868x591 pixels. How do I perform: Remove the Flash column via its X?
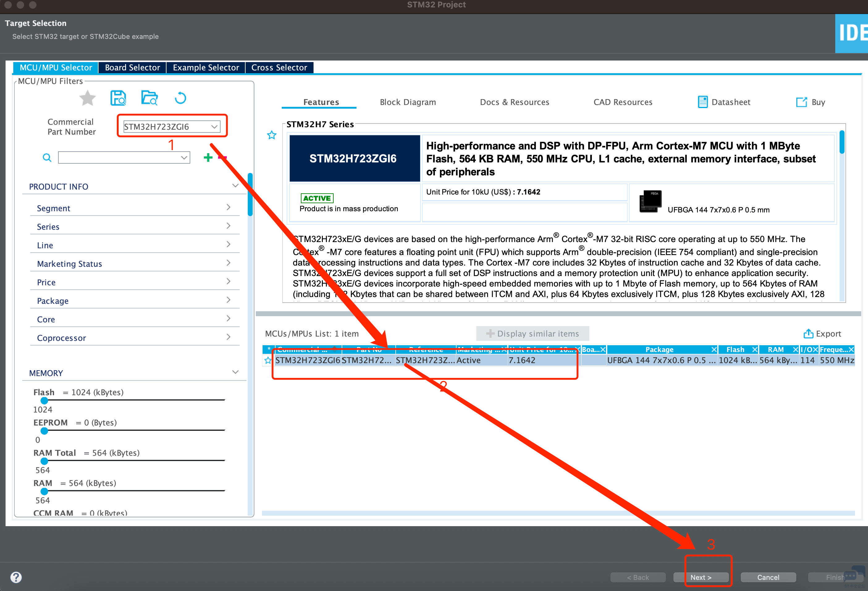pos(754,350)
